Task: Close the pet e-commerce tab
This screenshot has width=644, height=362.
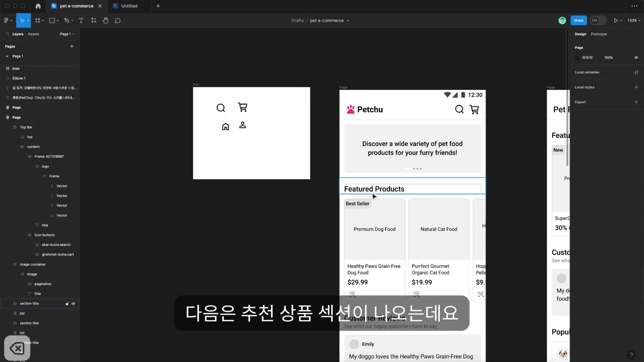Action: click(x=100, y=6)
